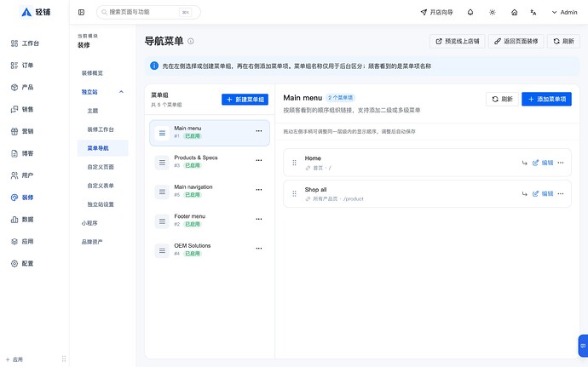The height and width of the screenshot is (367, 588).
Task: Open the language translation icon
Action: (533, 13)
